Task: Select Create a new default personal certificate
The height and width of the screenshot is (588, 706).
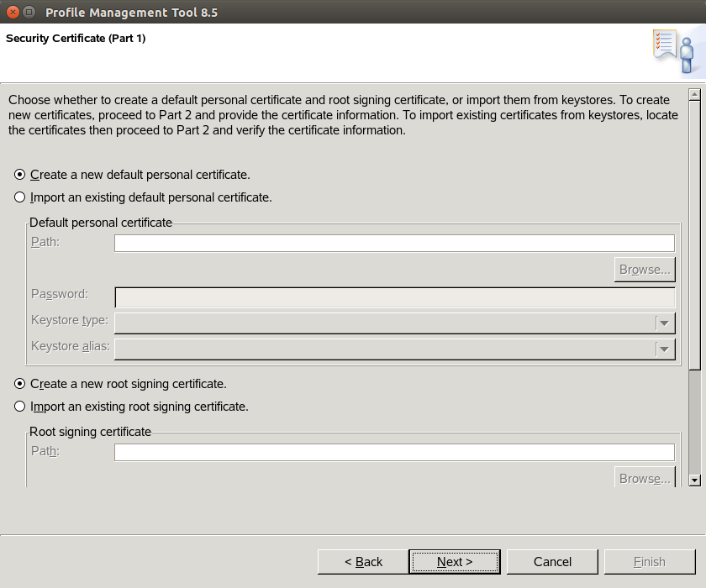Action: pyautogui.click(x=19, y=174)
